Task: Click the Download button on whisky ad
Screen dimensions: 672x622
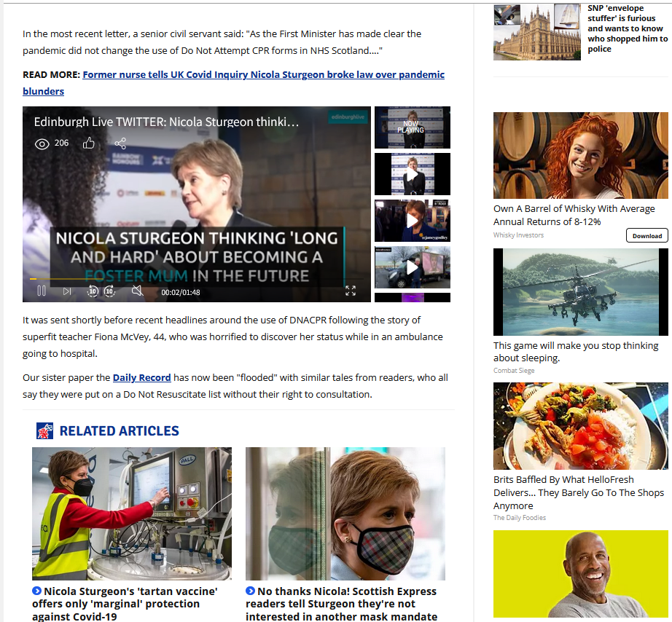Action: (x=647, y=235)
